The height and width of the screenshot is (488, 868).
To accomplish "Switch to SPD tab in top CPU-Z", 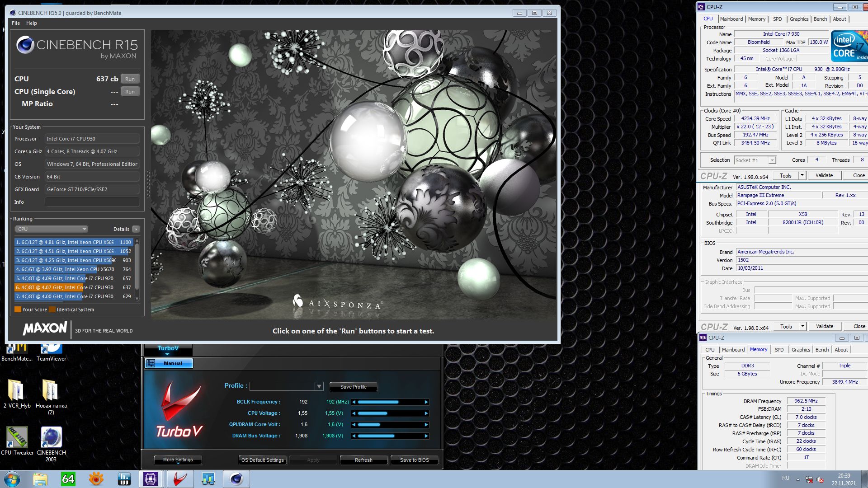I will [x=778, y=19].
